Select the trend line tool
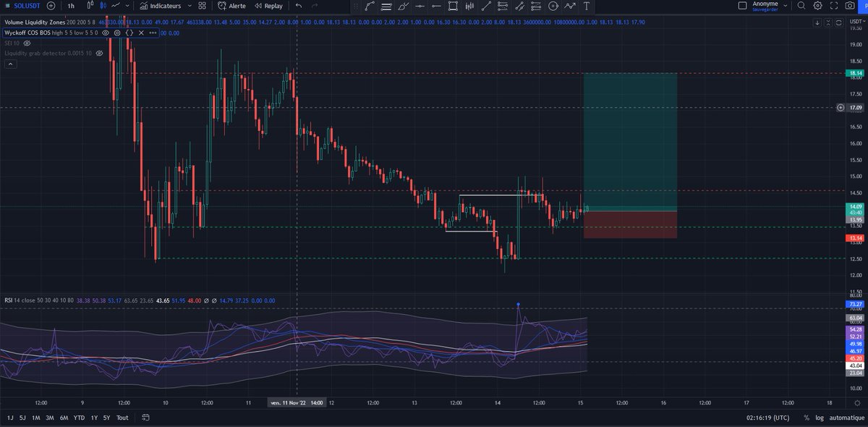The width and height of the screenshot is (868, 427). tap(486, 6)
